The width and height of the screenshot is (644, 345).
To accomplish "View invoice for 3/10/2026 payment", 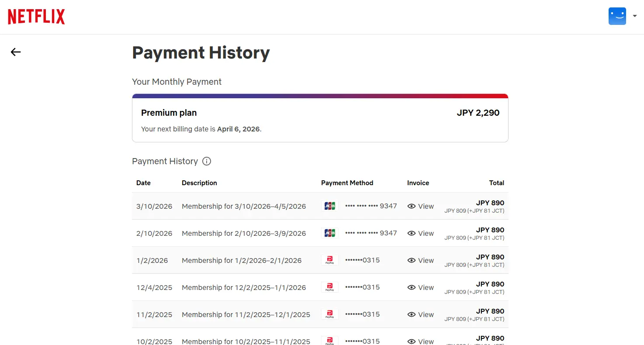I will 421,206.
